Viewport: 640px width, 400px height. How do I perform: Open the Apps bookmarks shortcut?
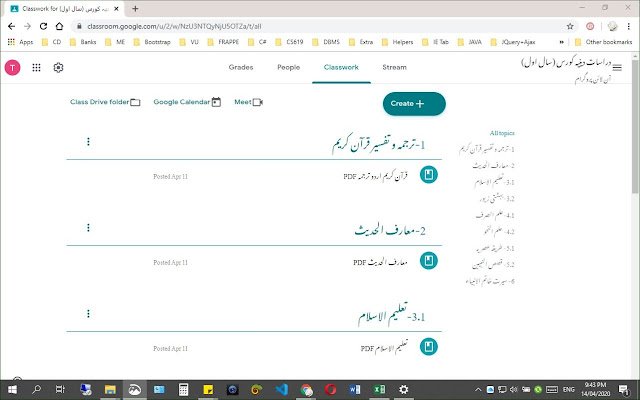click(20, 42)
